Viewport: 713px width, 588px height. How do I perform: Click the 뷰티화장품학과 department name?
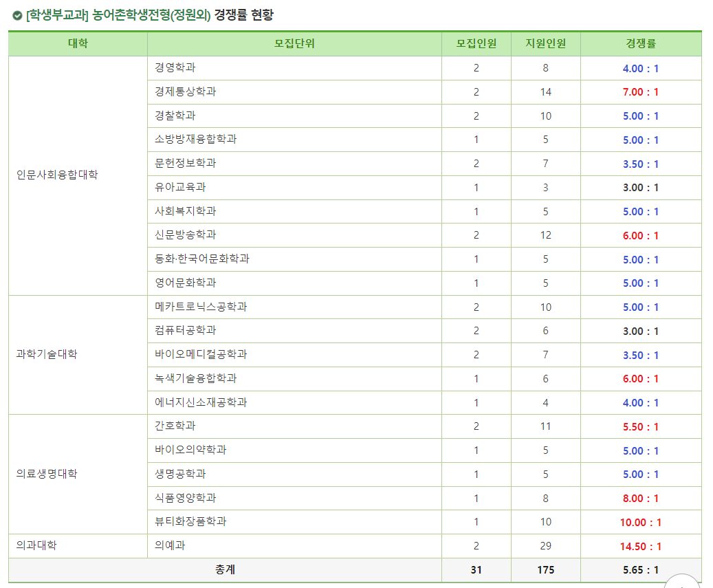tap(190, 521)
